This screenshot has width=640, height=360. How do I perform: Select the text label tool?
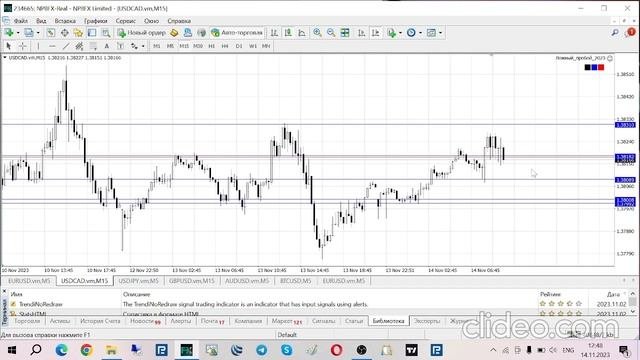tap(120, 46)
